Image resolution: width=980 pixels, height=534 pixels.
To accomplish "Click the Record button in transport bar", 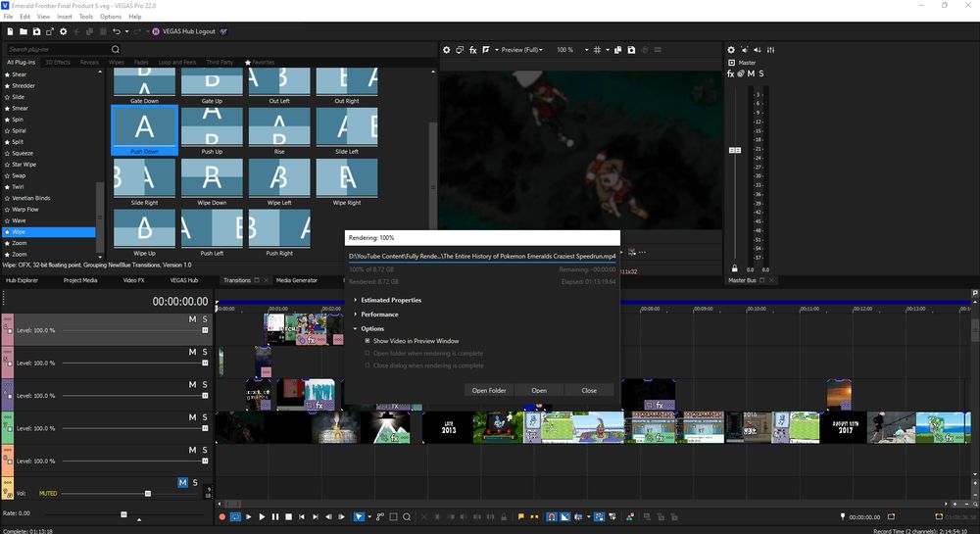I will [221, 517].
